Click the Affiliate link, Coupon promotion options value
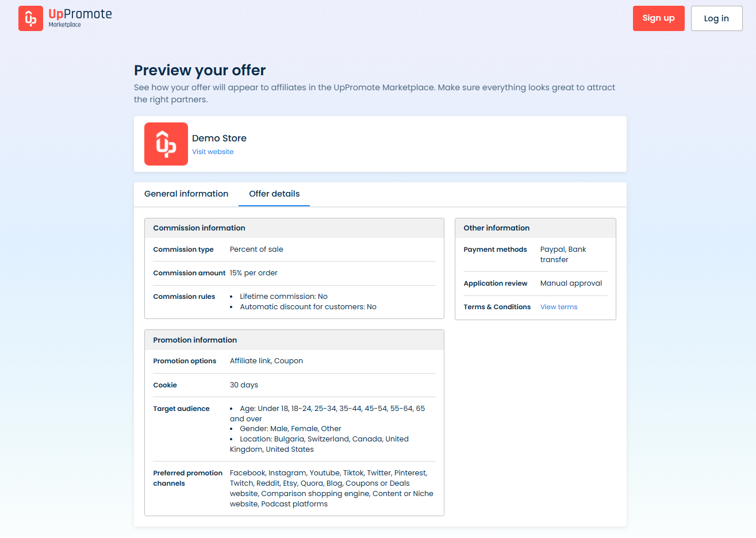The height and width of the screenshot is (538, 756). [x=266, y=361]
